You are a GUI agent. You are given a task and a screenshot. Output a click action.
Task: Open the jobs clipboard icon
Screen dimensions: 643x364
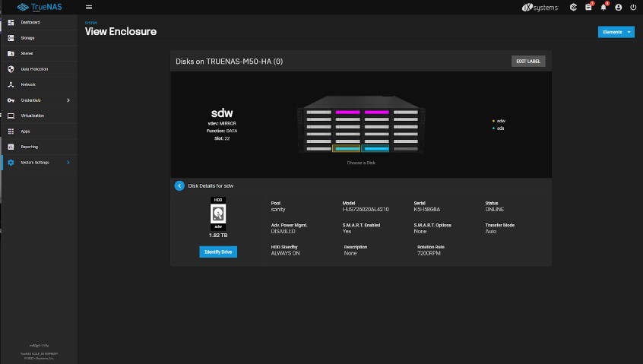[x=588, y=7]
